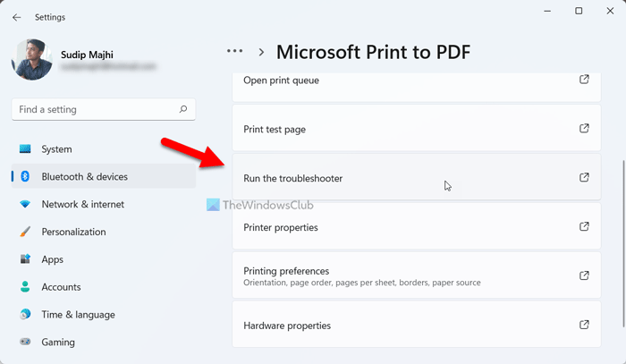
Task: Click the back arrow in Settings
Action: point(17,17)
